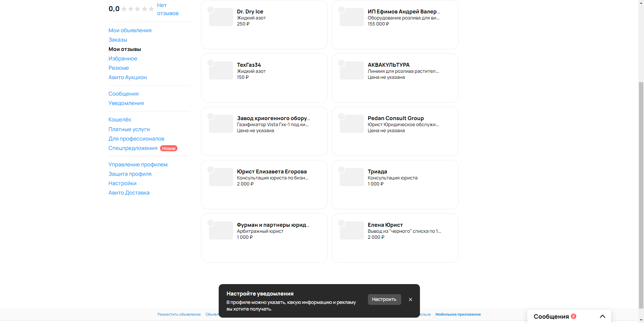Open Управление профилем
The image size is (644, 323).
(x=138, y=165)
